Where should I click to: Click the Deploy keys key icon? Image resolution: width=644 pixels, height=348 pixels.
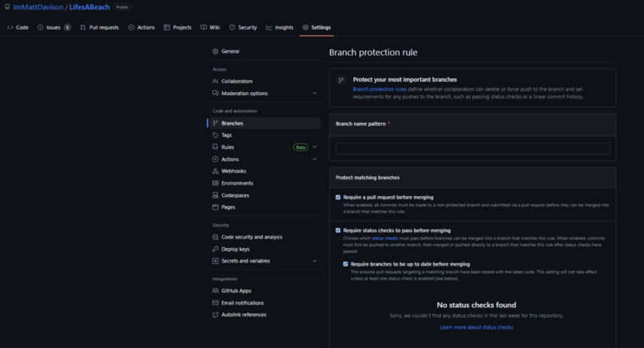pyautogui.click(x=215, y=249)
